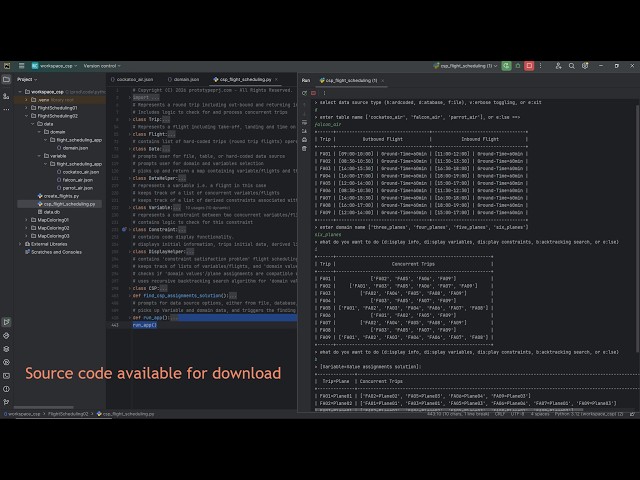This screenshot has width=640, height=480.
Task: Unfold def run_app code block
Action: pyautogui.click(x=130, y=318)
